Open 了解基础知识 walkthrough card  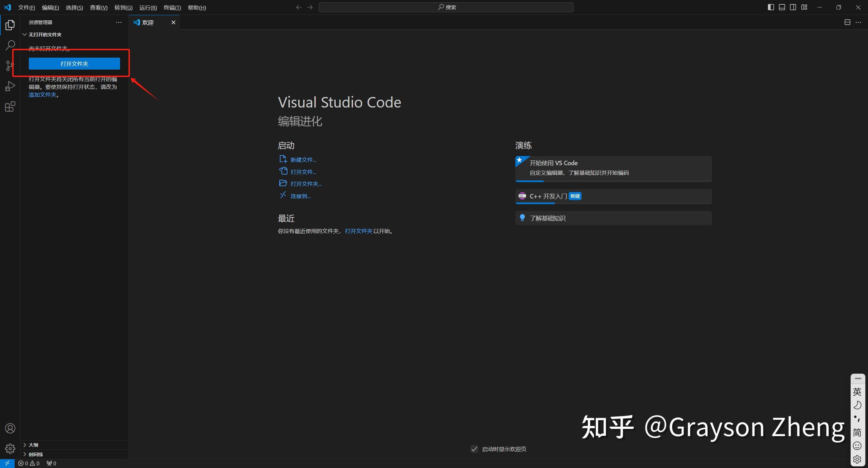click(x=613, y=218)
